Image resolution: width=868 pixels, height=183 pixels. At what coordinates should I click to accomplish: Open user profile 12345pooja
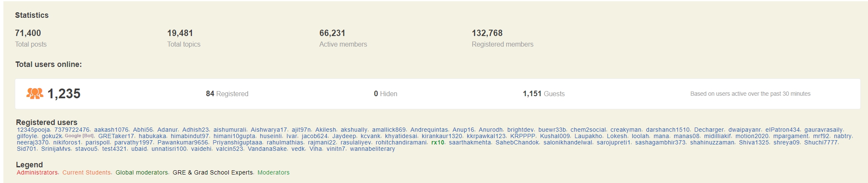click(x=33, y=130)
